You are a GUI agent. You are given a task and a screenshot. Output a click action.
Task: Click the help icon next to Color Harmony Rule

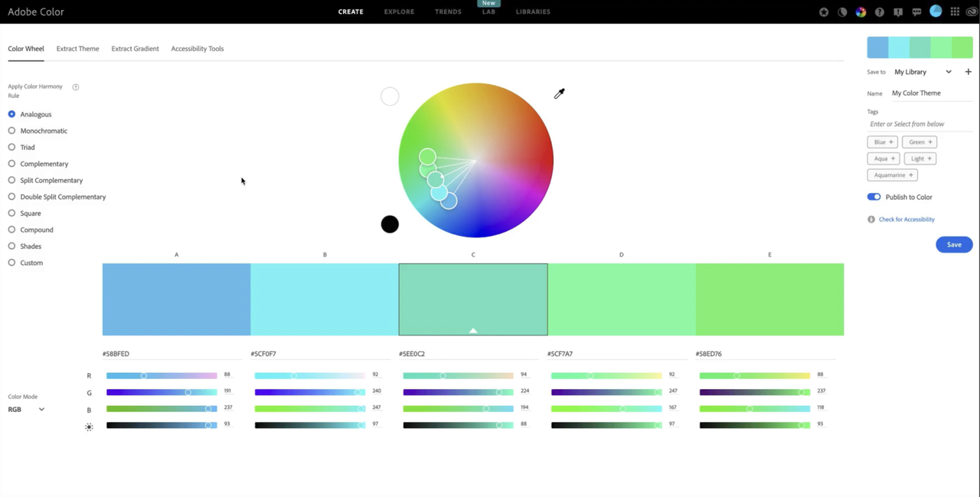coord(76,87)
